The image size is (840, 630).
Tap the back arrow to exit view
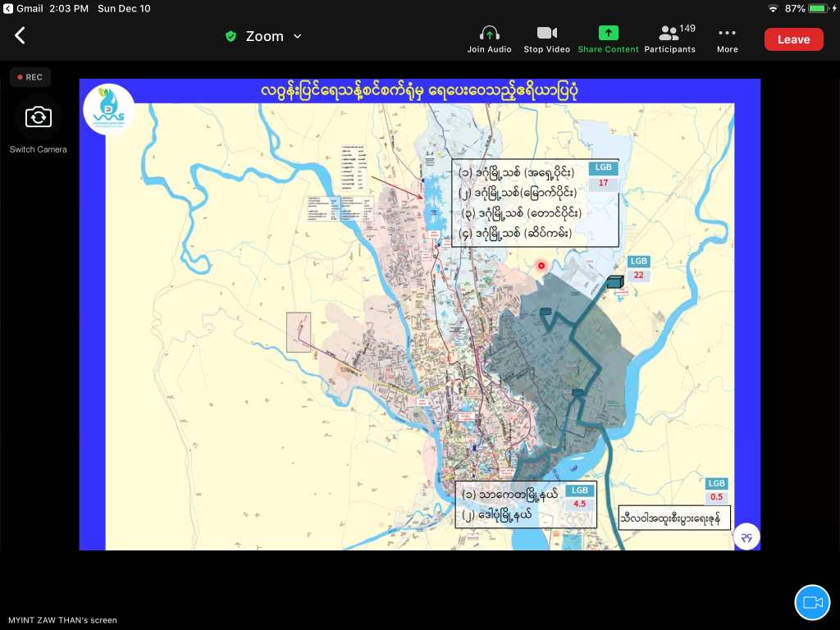21,35
